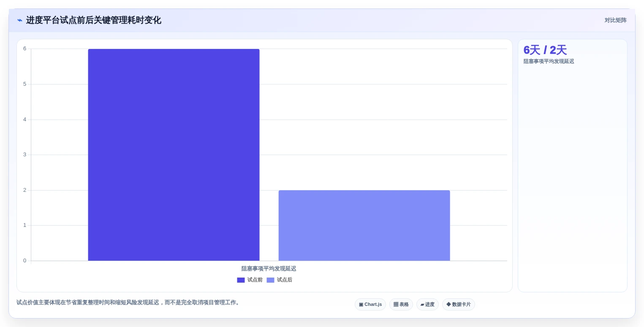Click the 6天 / 2天 metric value

pos(545,50)
